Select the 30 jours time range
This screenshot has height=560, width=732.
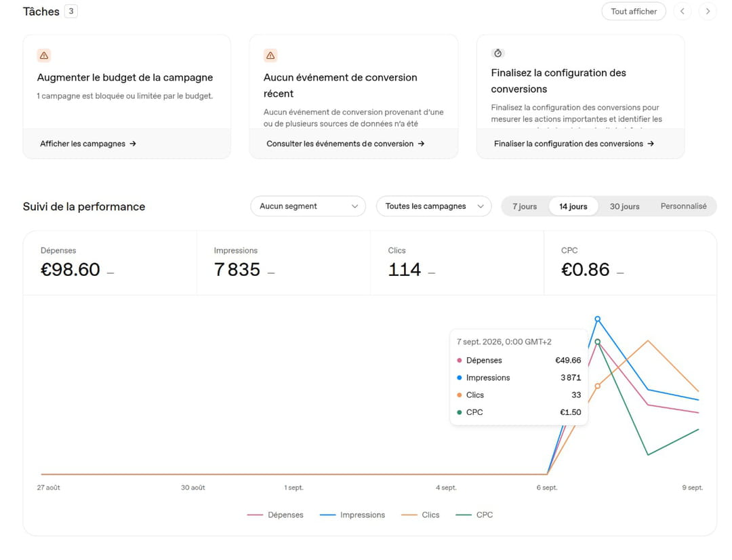point(625,206)
